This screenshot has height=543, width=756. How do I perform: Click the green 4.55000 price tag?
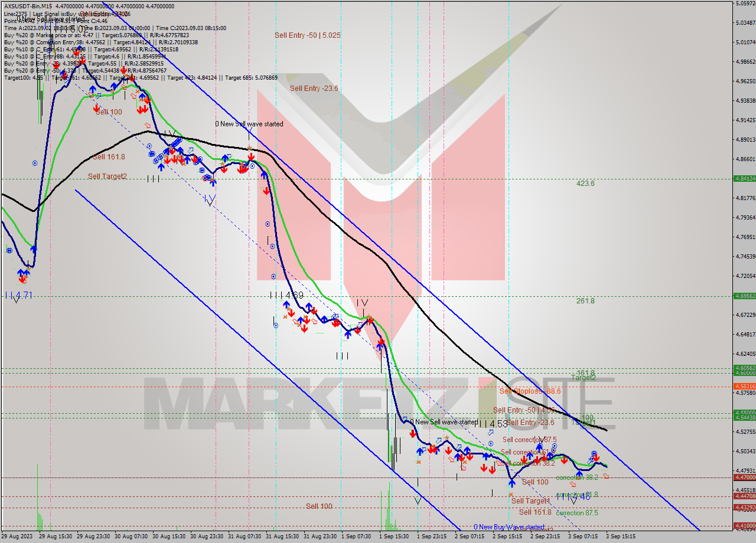click(x=744, y=413)
